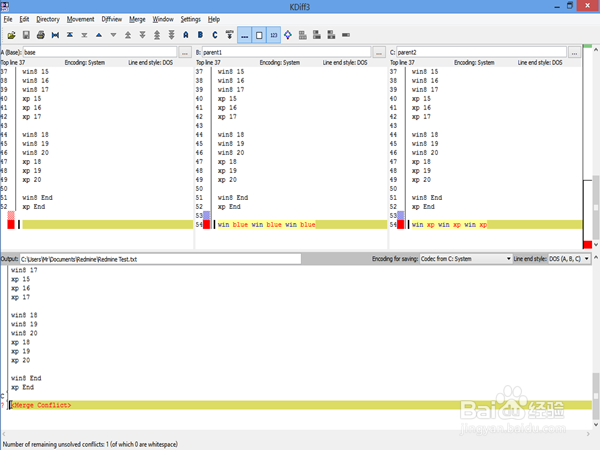Click the C parent2 file path field

point(481,52)
